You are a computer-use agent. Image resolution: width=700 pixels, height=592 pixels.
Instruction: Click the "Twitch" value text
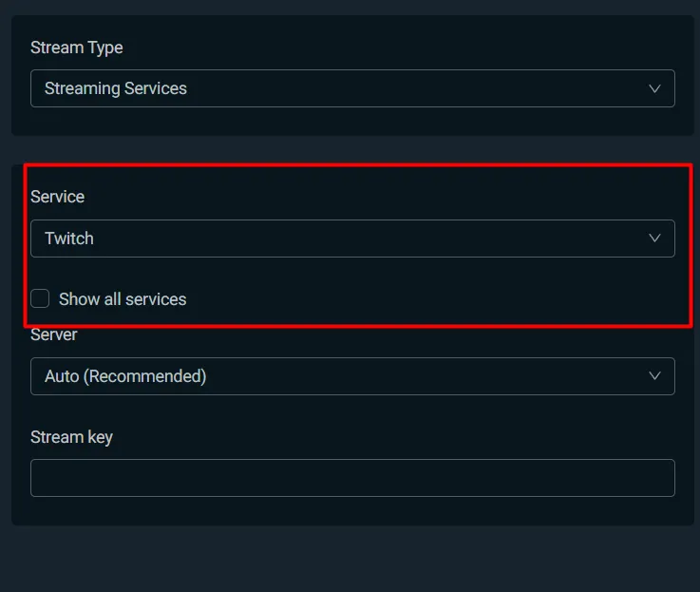click(x=69, y=239)
